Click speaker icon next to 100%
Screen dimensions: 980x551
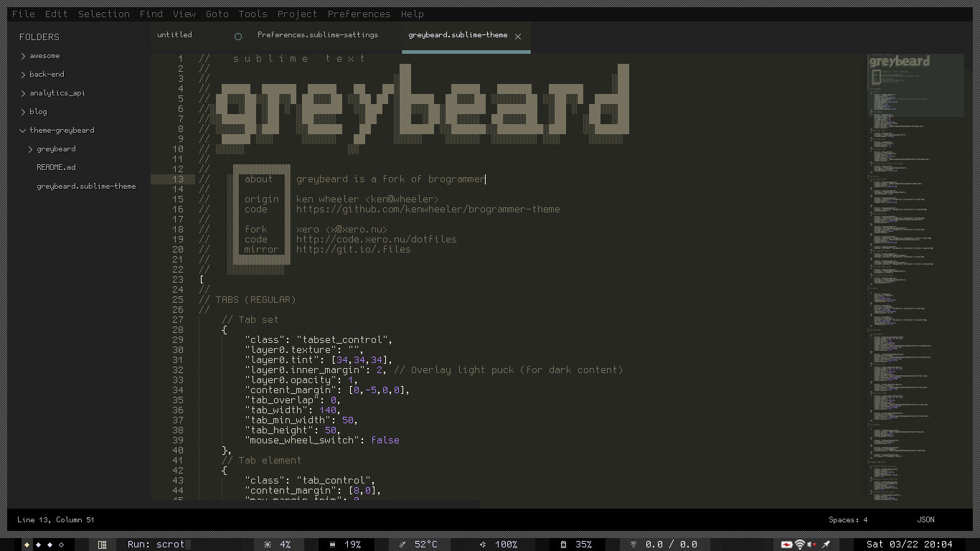pyautogui.click(x=483, y=545)
